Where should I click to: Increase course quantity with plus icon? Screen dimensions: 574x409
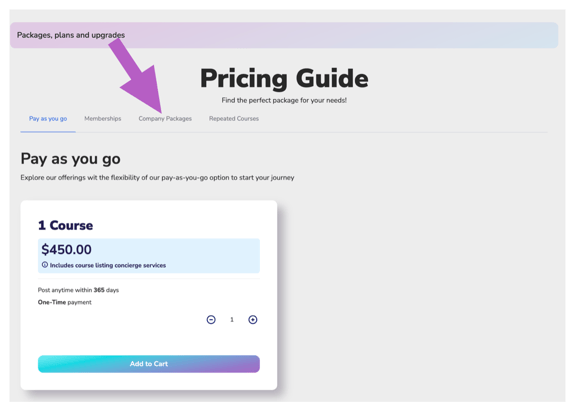[253, 320]
